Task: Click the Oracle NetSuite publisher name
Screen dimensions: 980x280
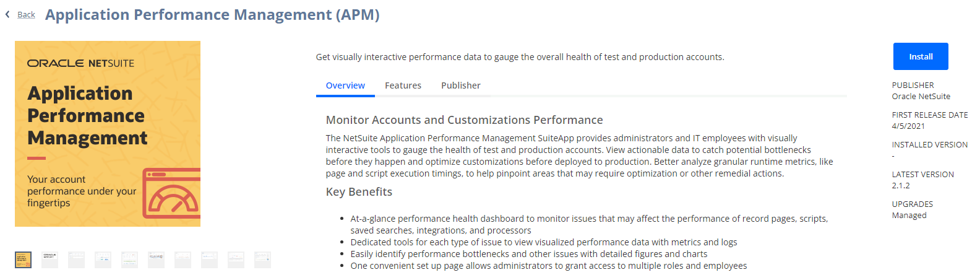Action: pyautogui.click(x=921, y=97)
